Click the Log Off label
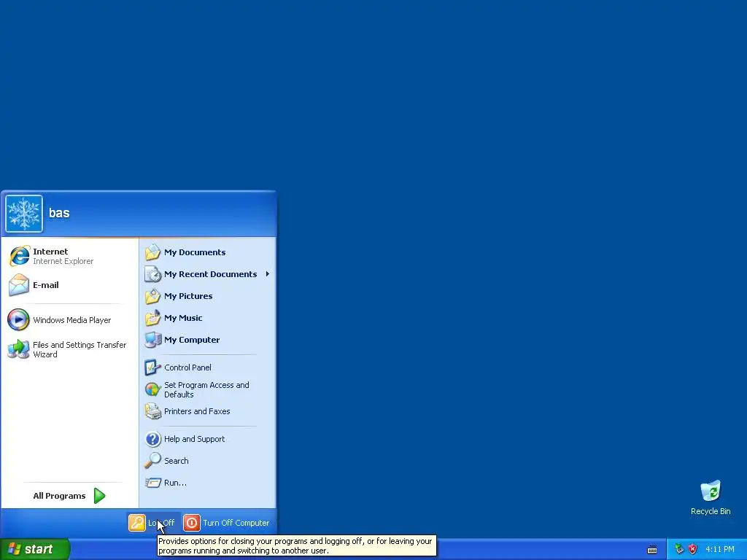Image resolution: width=747 pixels, height=560 pixels. point(161,523)
